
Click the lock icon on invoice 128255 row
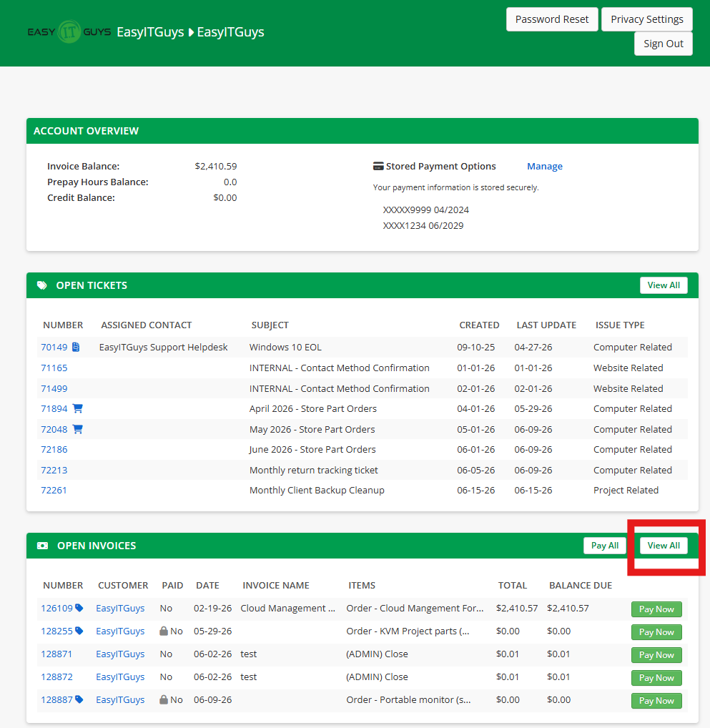pos(164,631)
